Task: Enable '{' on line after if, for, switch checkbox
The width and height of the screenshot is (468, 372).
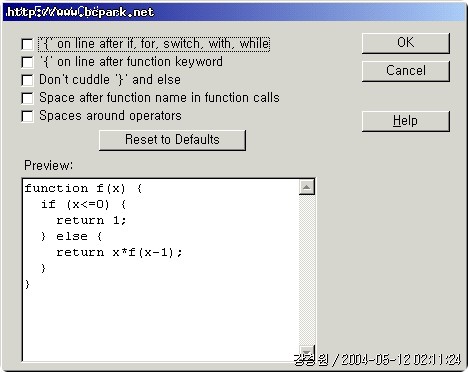Action: 27,44
